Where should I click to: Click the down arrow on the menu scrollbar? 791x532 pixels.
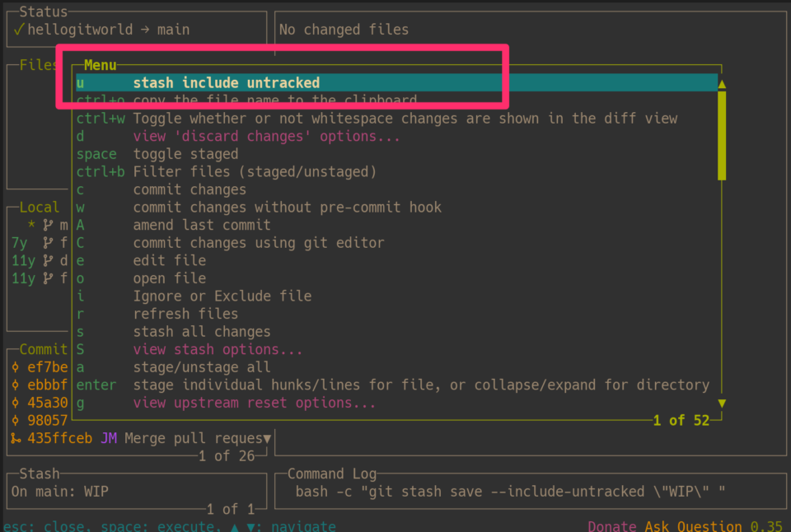tap(721, 403)
